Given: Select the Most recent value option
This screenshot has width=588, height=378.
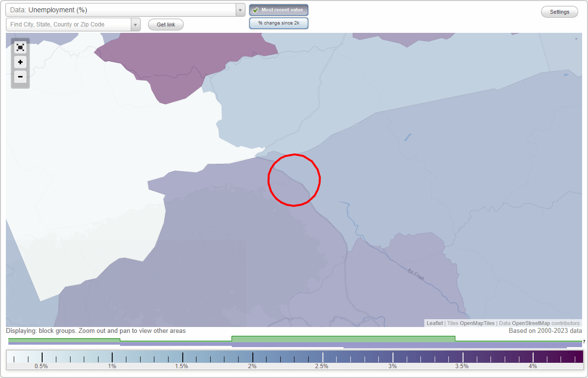Looking at the screenshot, I should [x=279, y=10].
